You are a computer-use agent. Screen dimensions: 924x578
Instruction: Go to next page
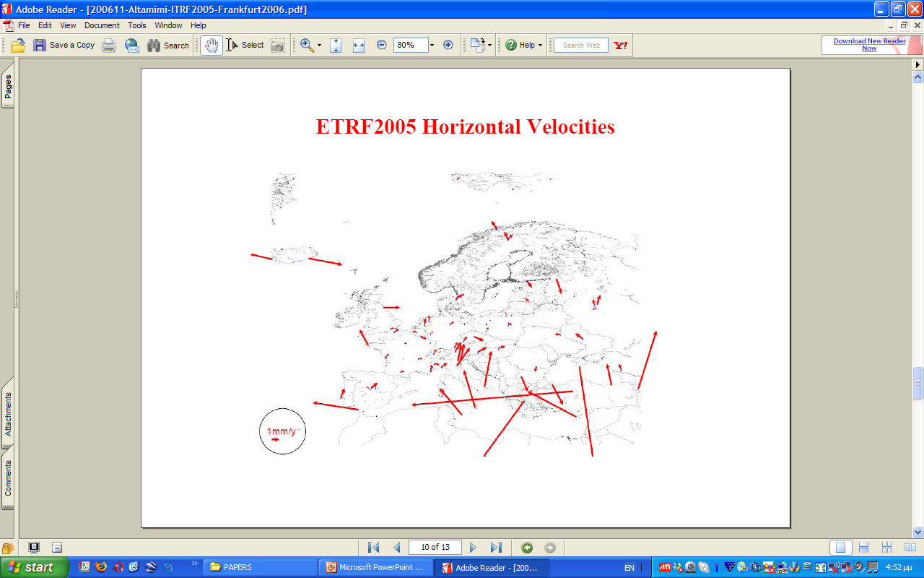coord(474,547)
